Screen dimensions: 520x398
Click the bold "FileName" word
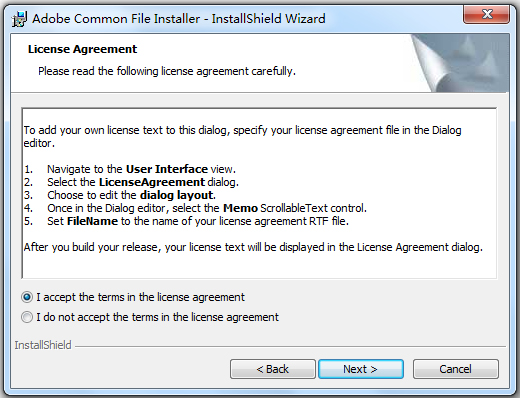tap(92, 221)
